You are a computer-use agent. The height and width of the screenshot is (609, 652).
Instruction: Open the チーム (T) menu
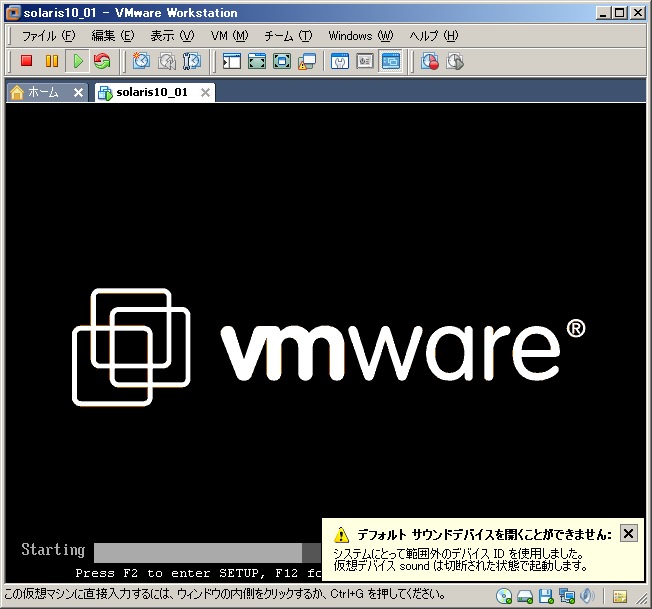click(288, 36)
